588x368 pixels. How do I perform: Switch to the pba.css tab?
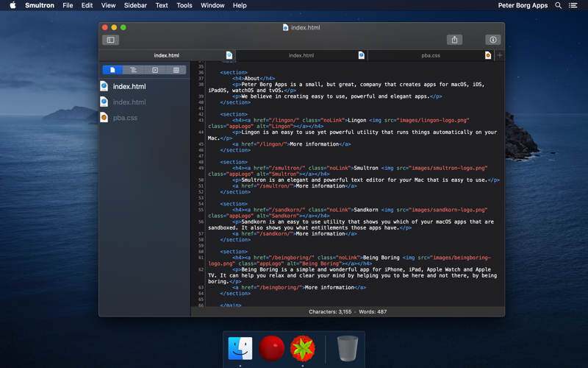[431, 55]
